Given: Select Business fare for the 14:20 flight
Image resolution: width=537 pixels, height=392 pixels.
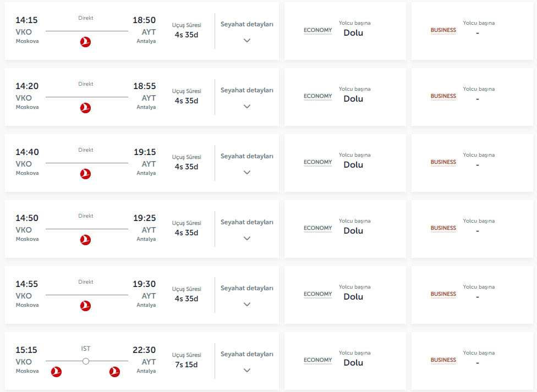Looking at the screenshot, I should click(472, 97).
